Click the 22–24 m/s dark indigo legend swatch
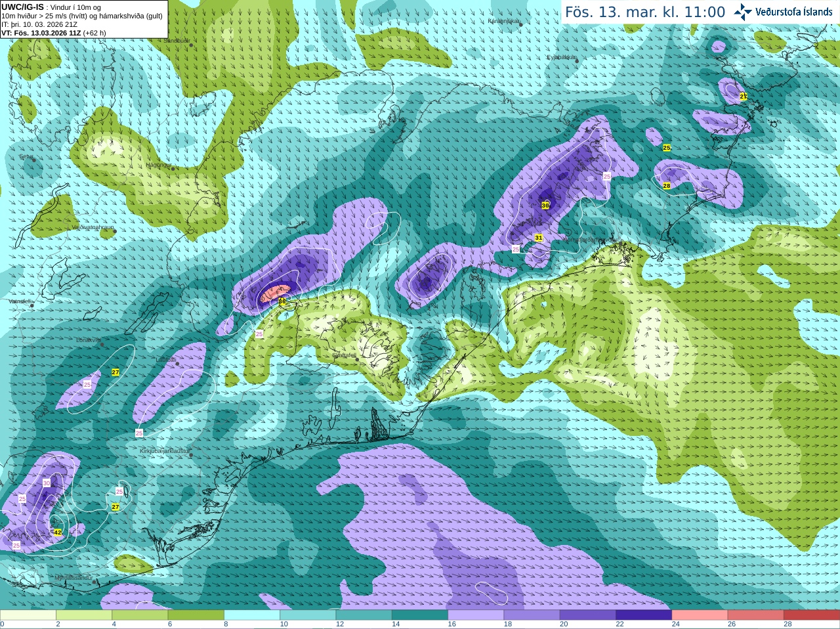The height and width of the screenshot is (629, 840). pyautogui.click(x=644, y=615)
